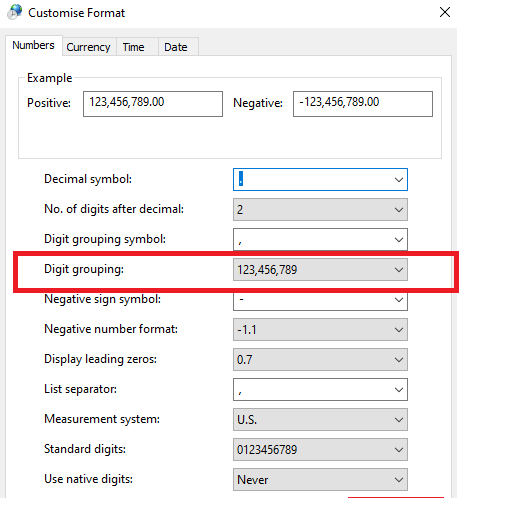Select the Numbers tab
This screenshot has height=513, width=523.
33,45
